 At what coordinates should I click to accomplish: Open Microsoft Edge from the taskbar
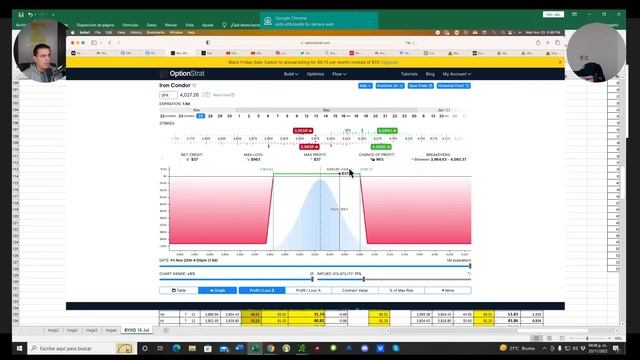(176, 348)
